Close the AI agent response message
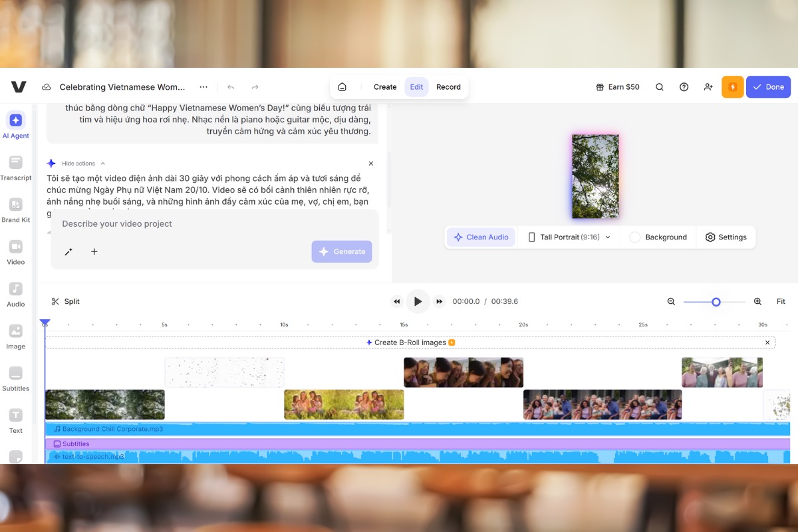This screenshot has width=798, height=532. coord(371,164)
